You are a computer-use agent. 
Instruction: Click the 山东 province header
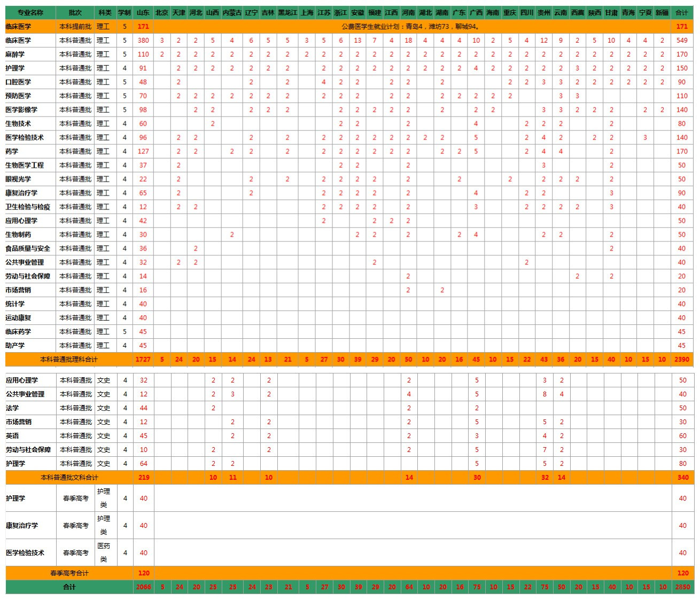143,12
